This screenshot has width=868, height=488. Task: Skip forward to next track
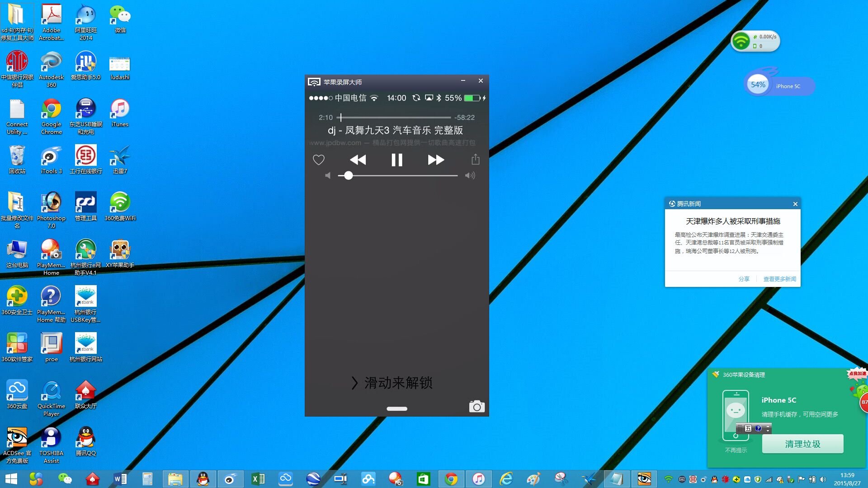point(436,160)
